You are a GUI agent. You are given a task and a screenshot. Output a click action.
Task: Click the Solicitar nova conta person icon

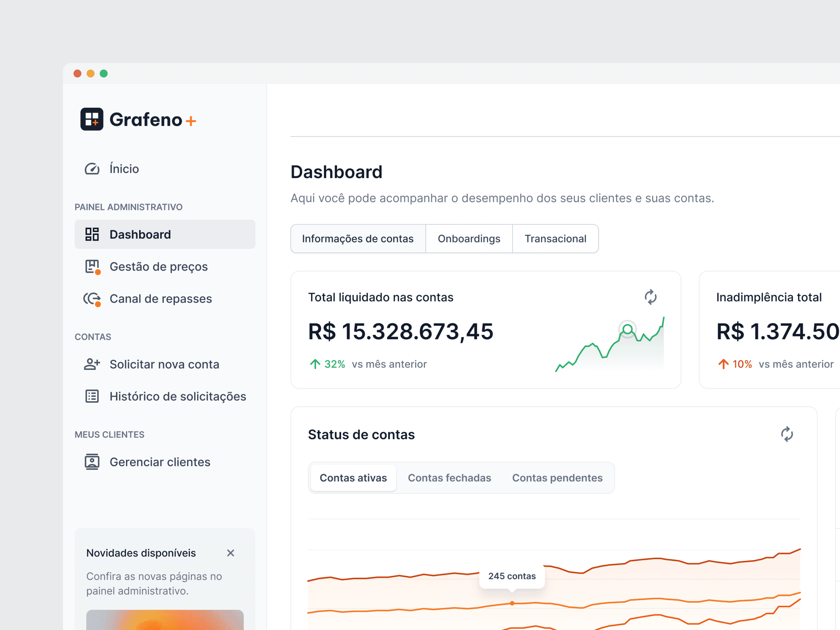click(92, 364)
